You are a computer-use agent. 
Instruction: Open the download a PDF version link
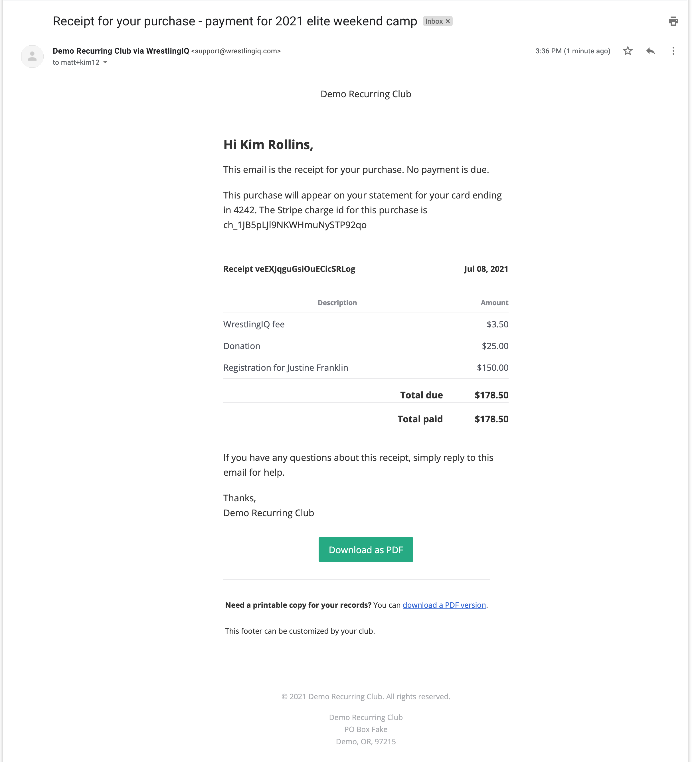444,605
